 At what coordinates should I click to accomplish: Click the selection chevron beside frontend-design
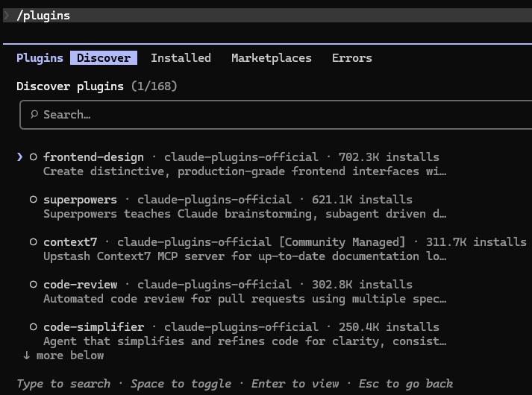coord(19,157)
